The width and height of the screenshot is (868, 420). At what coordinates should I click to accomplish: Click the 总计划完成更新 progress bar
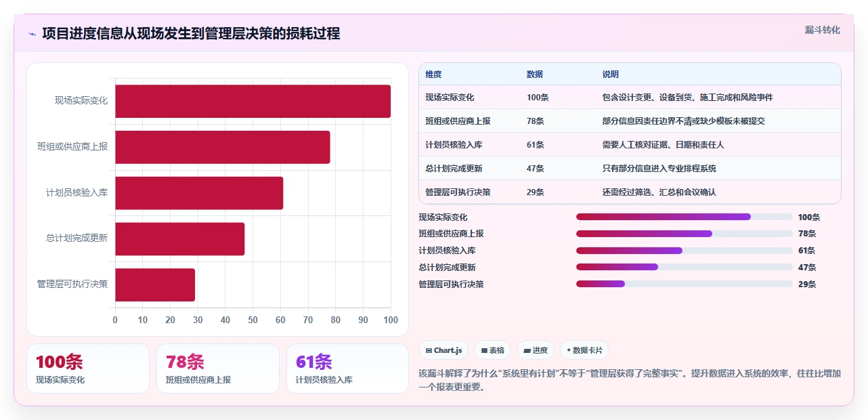(x=684, y=268)
